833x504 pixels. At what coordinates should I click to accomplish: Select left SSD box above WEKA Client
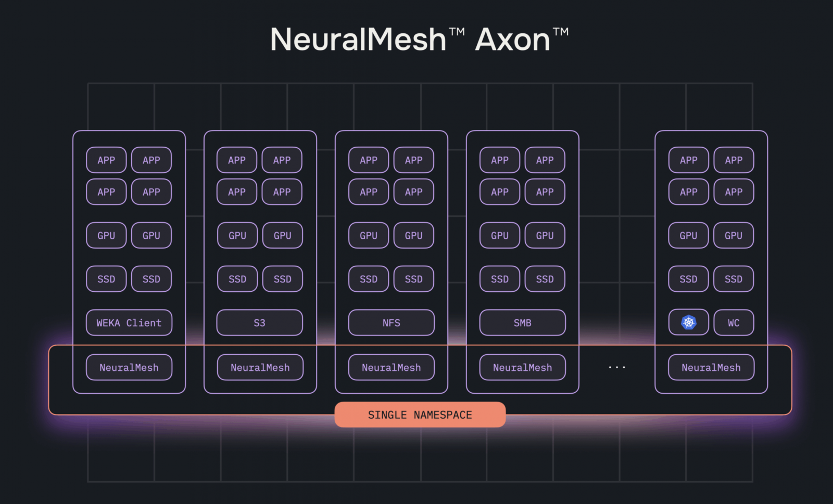tap(106, 279)
